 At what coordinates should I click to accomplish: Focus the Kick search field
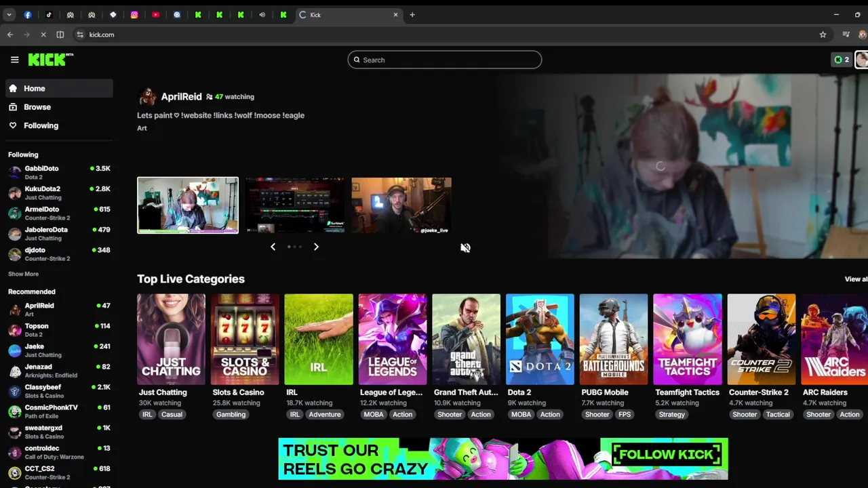445,60
